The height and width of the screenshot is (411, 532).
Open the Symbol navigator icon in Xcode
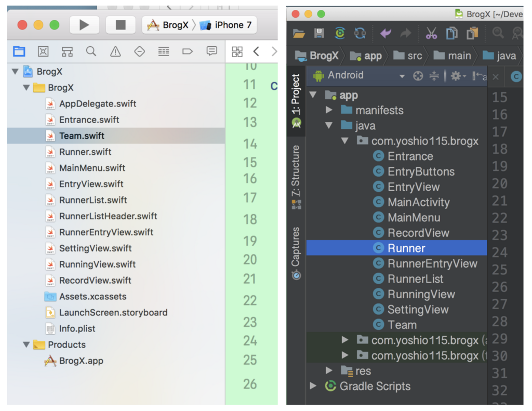click(67, 51)
